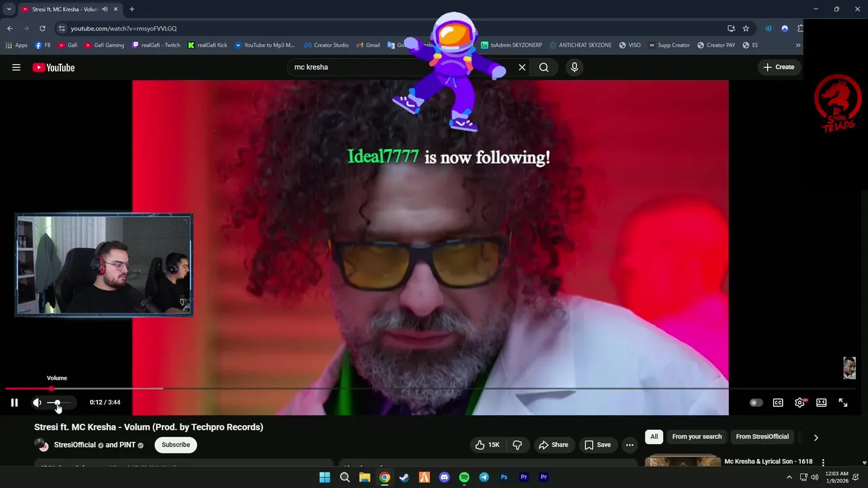This screenshot has height=488, width=868.
Task: Share the video
Action: [553, 445]
